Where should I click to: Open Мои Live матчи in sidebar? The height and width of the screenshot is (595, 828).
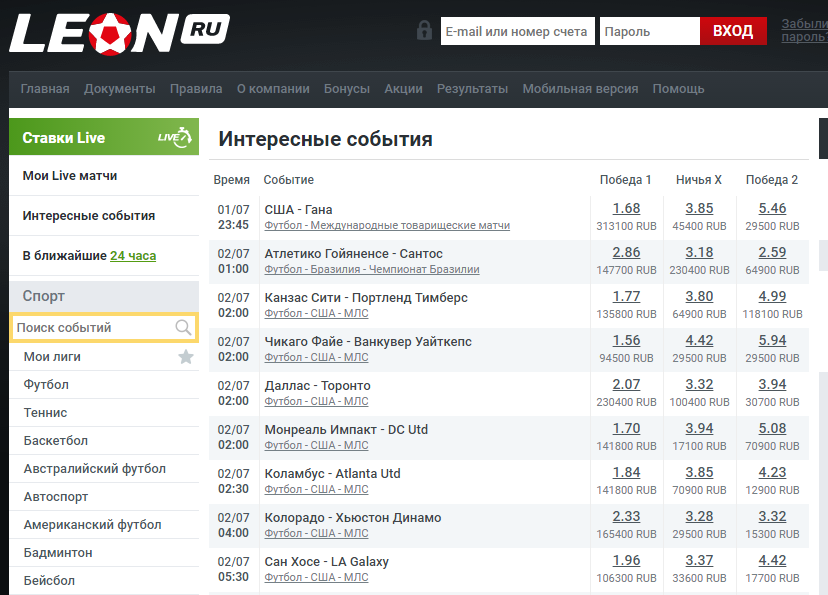pyautogui.click(x=70, y=176)
